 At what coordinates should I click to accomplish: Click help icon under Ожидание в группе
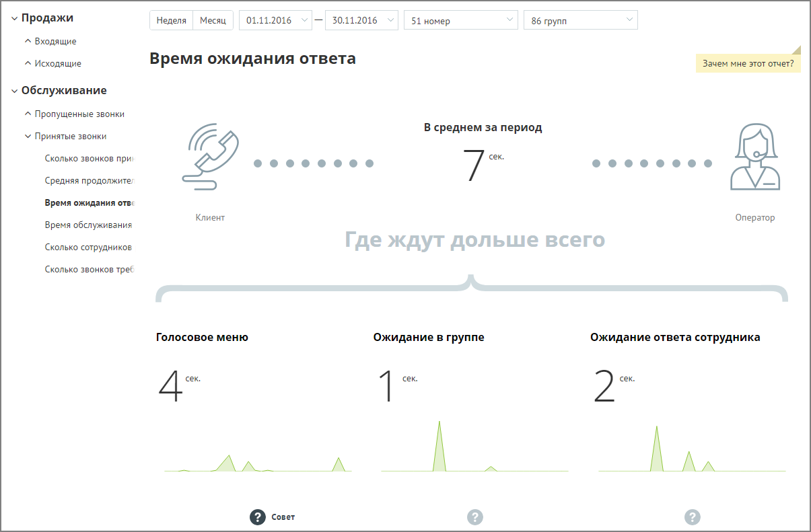click(x=475, y=517)
